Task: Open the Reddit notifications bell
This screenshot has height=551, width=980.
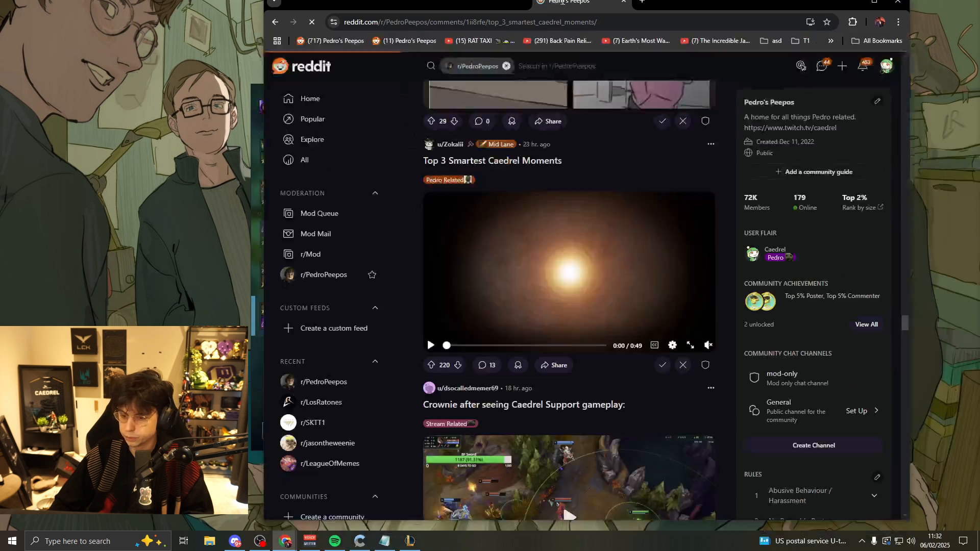Action: (863, 66)
